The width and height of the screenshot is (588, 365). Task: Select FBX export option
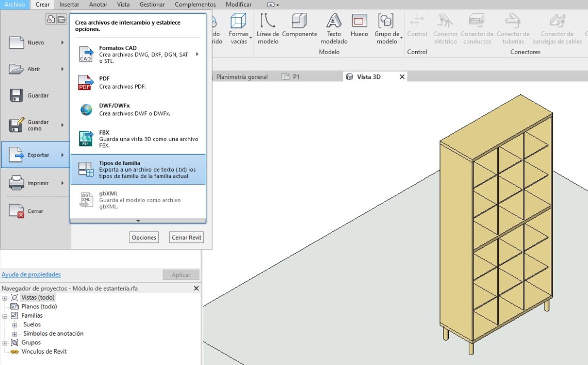pos(138,139)
